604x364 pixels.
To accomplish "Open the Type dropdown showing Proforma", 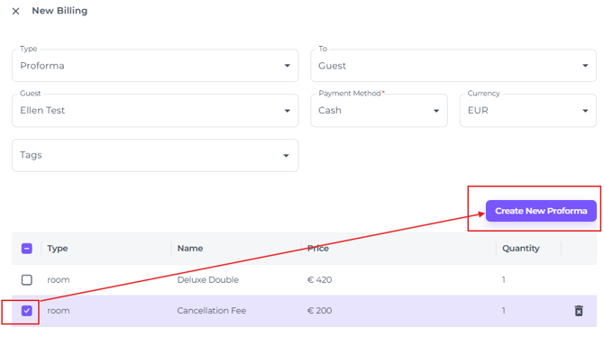I will 155,66.
